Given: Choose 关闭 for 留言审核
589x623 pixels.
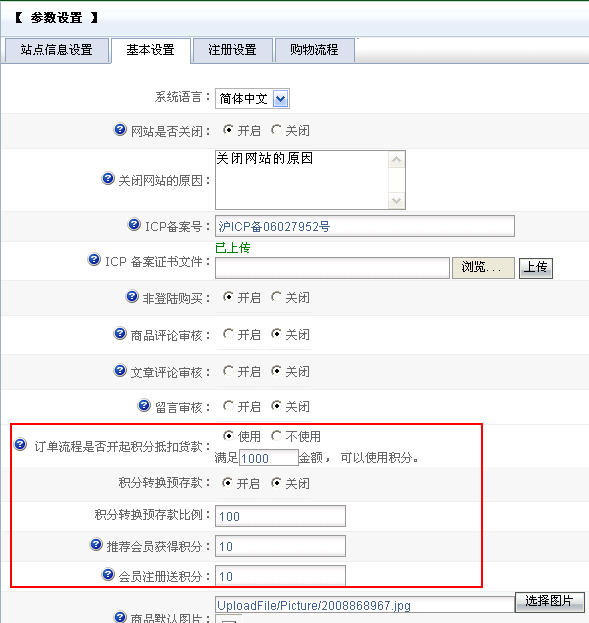Looking at the screenshot, I should pos(276,406).
